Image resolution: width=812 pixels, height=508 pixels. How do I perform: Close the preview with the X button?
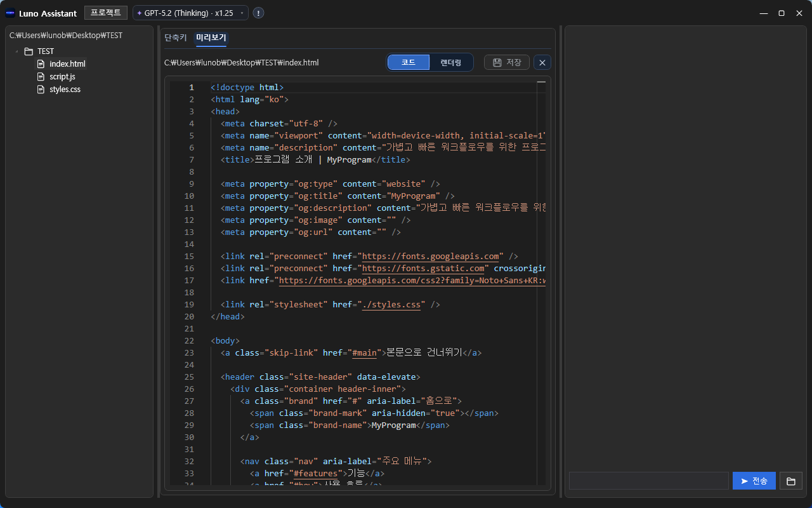click(x=542, y=62)
